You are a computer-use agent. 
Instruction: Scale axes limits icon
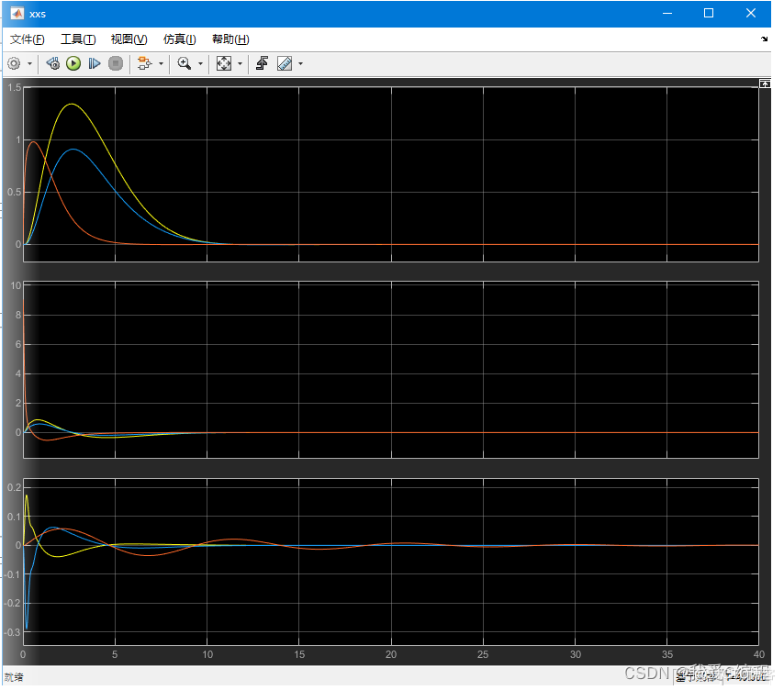coord(223,63)
